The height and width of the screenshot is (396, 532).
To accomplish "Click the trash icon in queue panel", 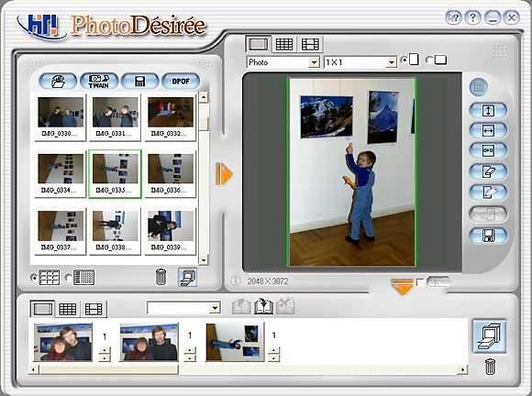I will [490, 367].
